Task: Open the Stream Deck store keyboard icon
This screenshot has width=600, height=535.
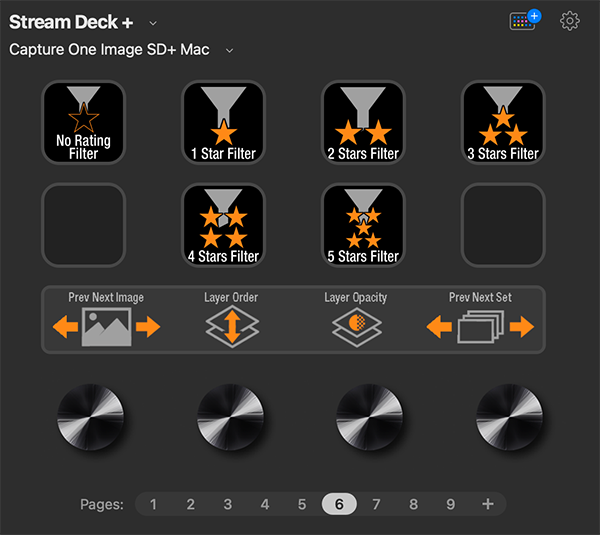Action: (525, 20)
